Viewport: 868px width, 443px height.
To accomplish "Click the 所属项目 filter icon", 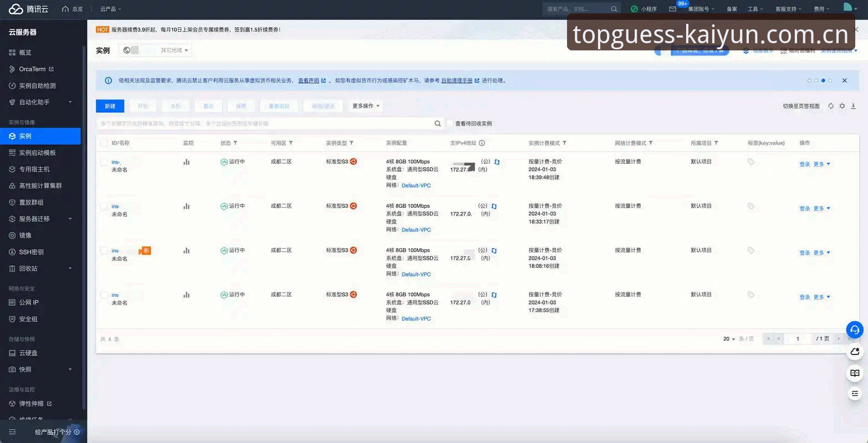I will (x=716, y=143).
